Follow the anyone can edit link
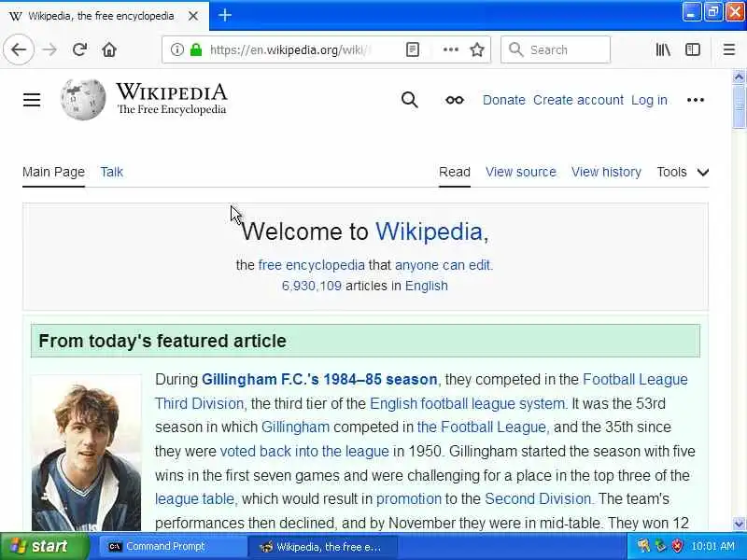747x560 pixels. [x=442, y=265]
